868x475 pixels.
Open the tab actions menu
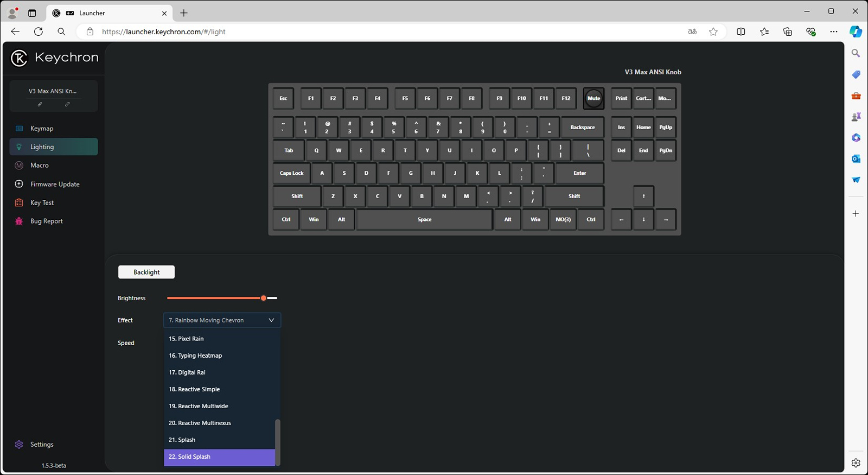(x=32, y=13)
